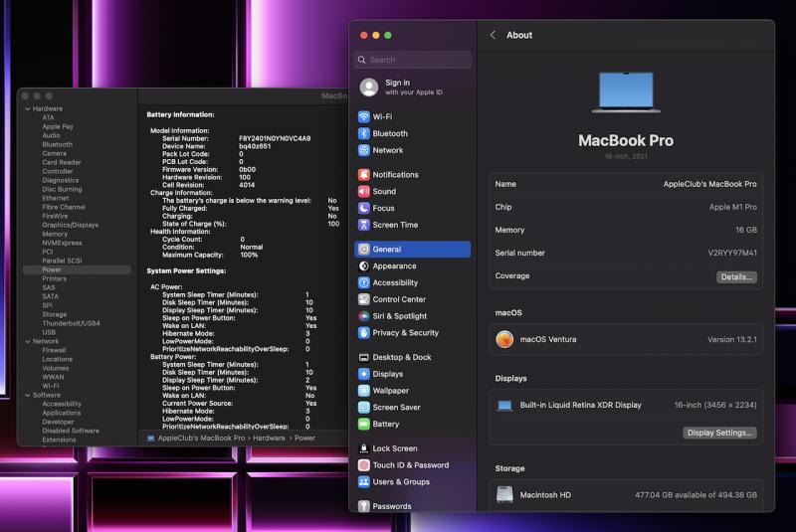Click the Screen Time hourglass icon
The image size is (796, 532).
tap(364, 225)
